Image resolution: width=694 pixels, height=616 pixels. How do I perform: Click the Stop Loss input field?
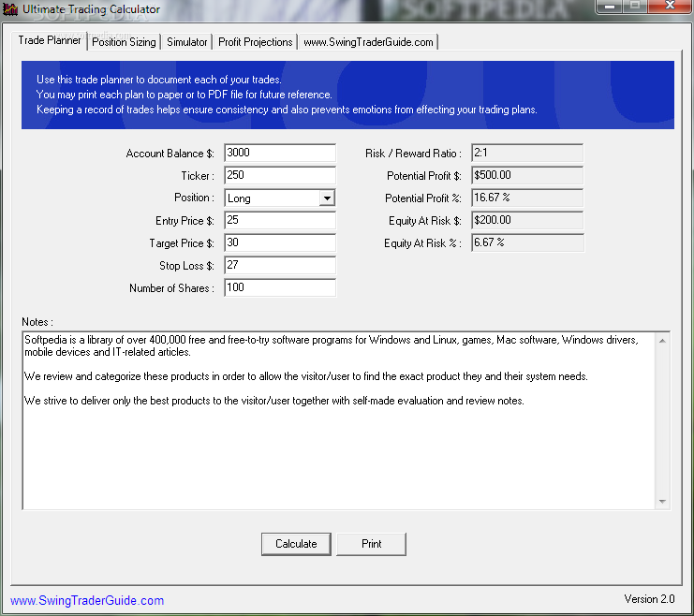pyautogui.click(x=280, y=265)
